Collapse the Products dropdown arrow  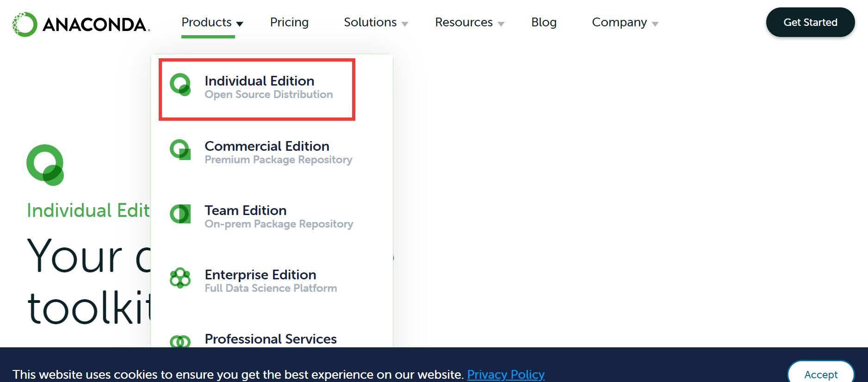[x=240, y=24]
